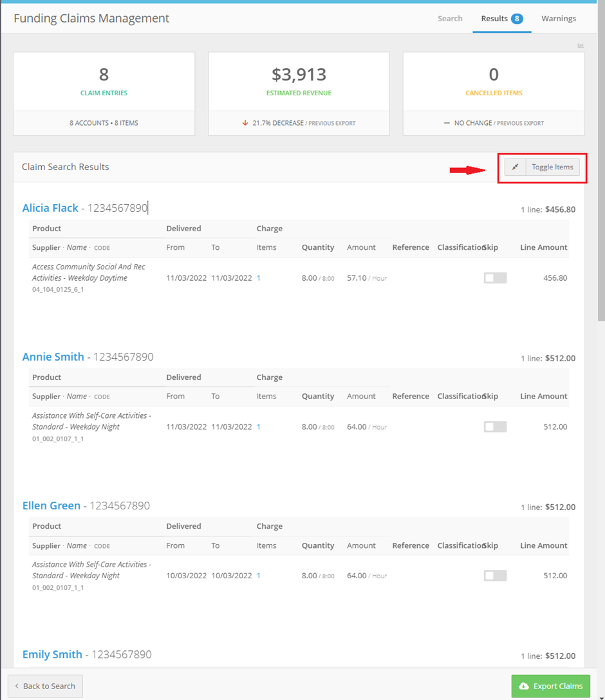605x700 pixels.
Task: Click the product code 04_104_0125_6_1
Action: coord(58,289)
